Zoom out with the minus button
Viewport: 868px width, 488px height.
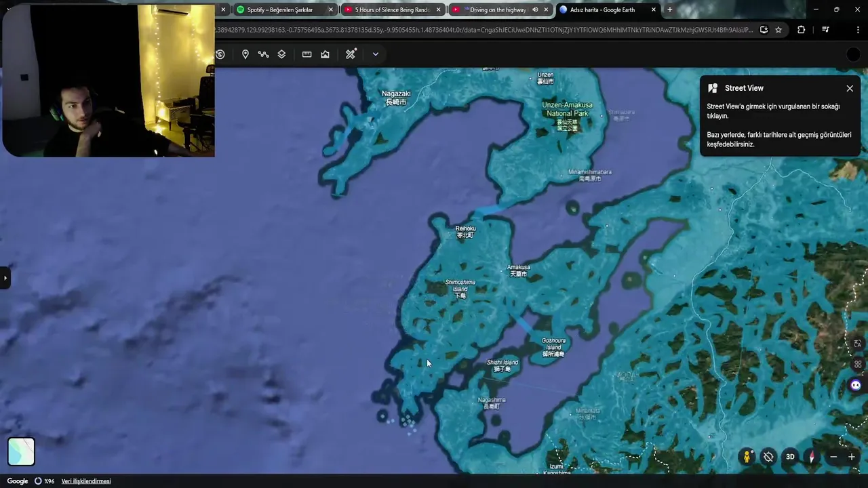point(833,457)
